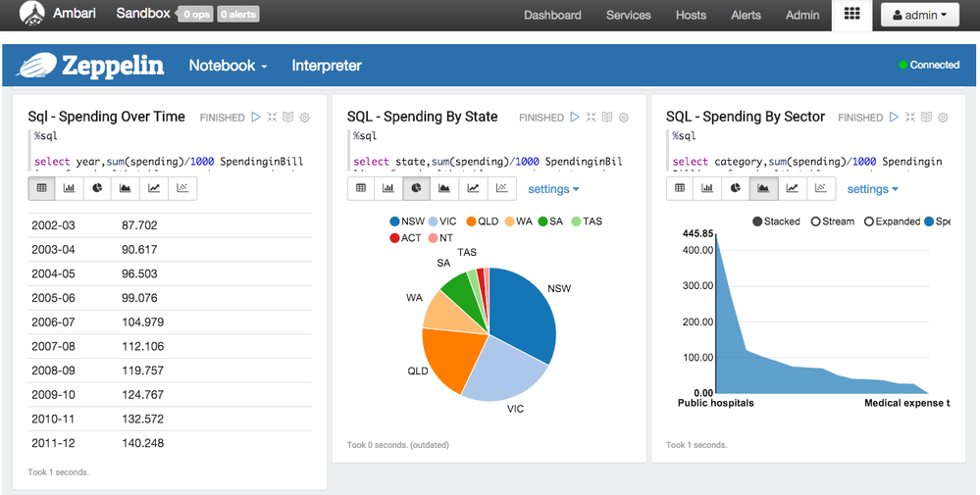Go to Ambari Dashboard tab

[552, 15]
